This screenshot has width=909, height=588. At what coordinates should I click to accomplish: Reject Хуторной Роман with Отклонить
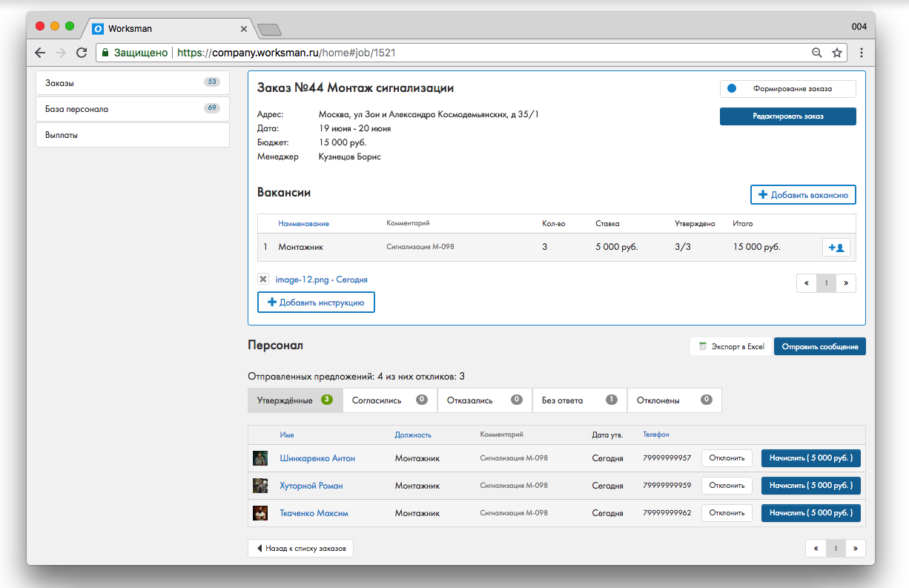tap(727, 486)
